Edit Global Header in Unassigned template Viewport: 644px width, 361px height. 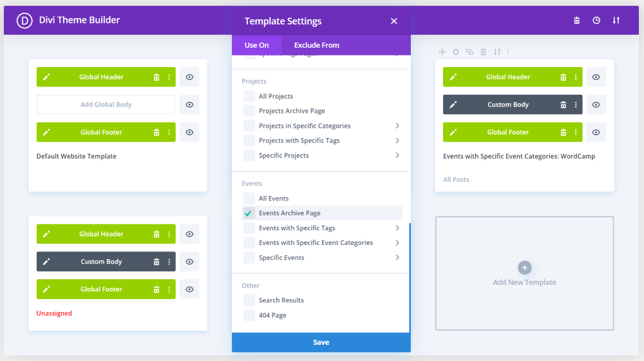46,234
